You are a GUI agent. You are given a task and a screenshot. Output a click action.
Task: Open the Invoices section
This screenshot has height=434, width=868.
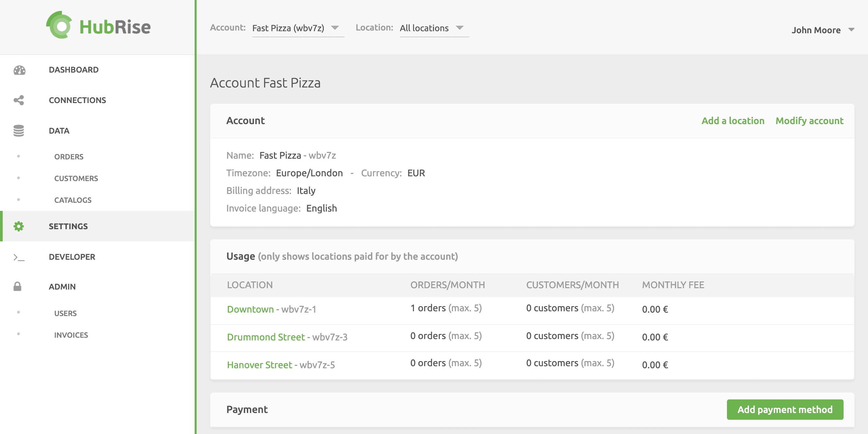[71, 335]
